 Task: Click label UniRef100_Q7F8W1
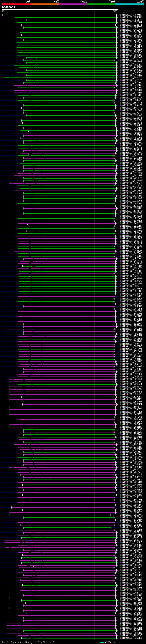tap(131, 40)
